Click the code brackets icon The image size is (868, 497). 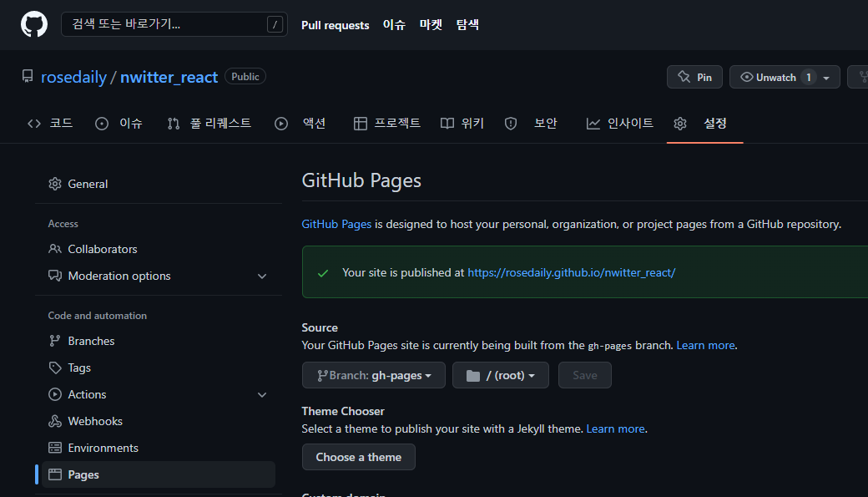point(34,124)
